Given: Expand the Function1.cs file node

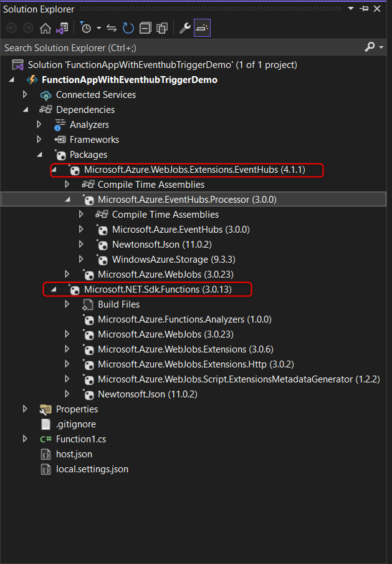Looking at the screenshot, I should (26, 439).
